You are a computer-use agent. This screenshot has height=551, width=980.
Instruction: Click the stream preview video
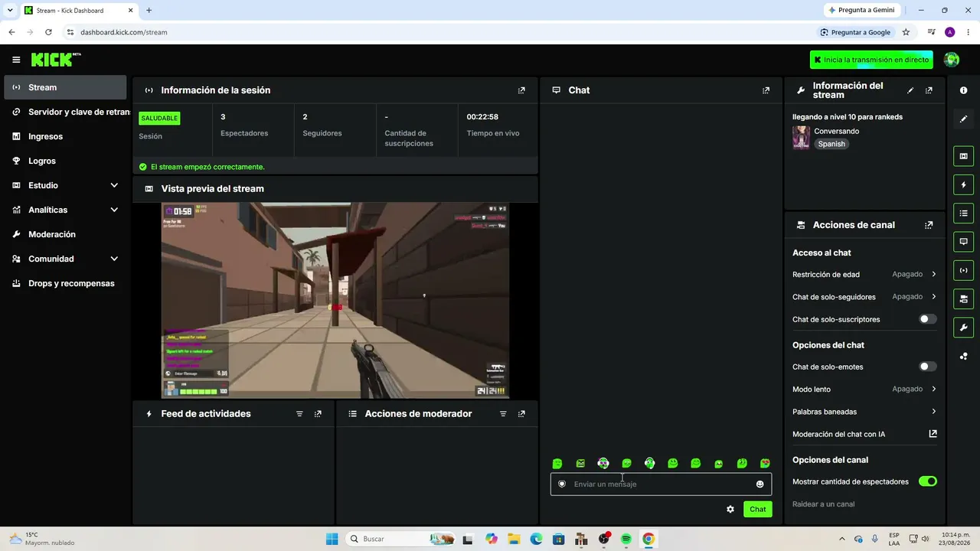pyautogui.click(x=335, y=300)
